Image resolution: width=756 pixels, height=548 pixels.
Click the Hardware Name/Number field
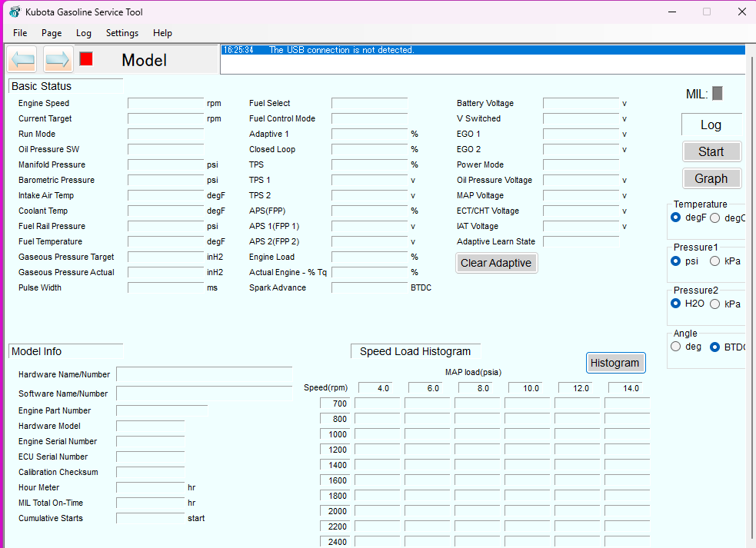pyautogui.click(x=205, y=374)
